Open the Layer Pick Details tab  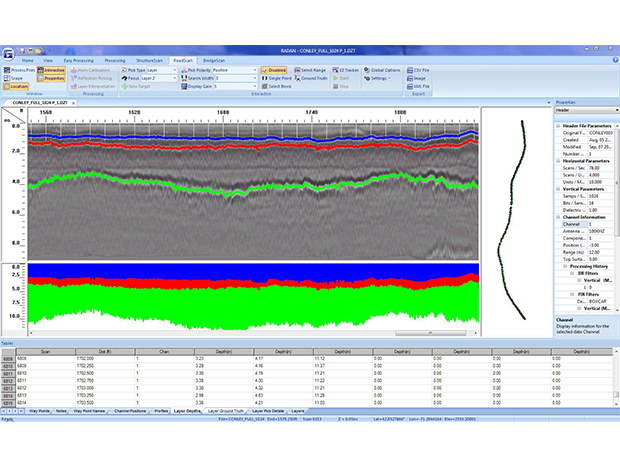(x=268, y=411)
